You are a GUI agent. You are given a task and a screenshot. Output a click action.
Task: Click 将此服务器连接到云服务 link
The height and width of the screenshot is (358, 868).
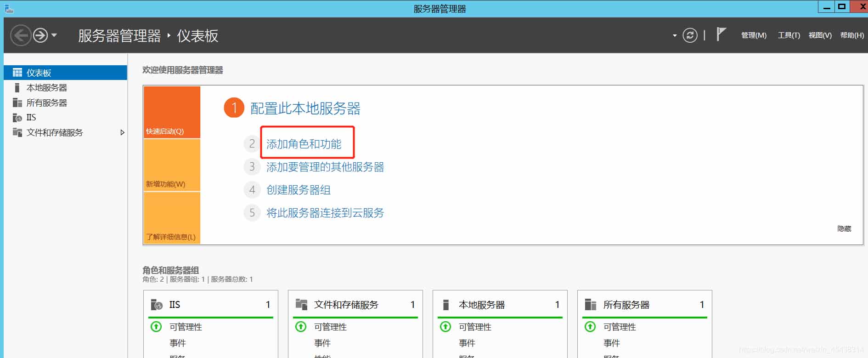tap(325, 213)
